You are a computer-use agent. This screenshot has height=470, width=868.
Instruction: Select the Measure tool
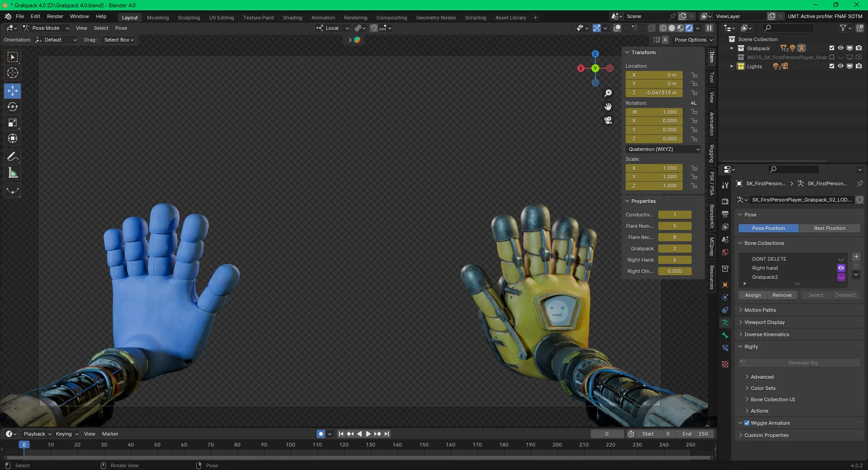pos(12,173)
